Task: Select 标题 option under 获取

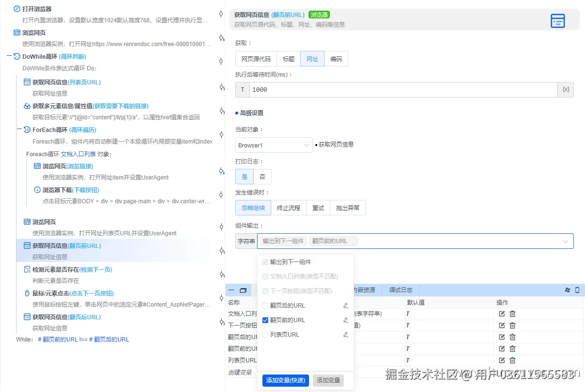Action: pyautogui.click(x=289, y=59)
